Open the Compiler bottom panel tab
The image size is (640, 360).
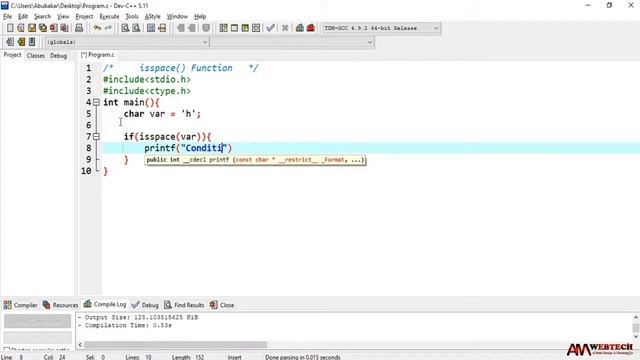click(x=20, y=305)
